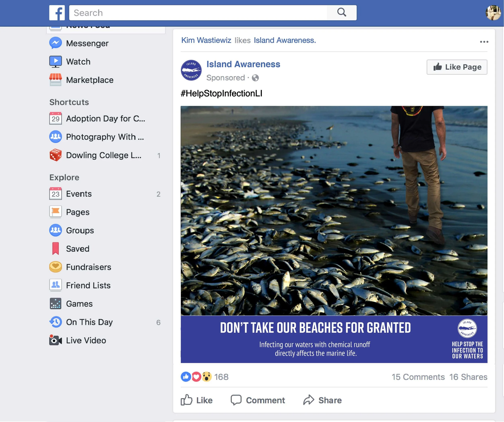Open Facebook Watch
The height and width of the screenshot is (422, 504).
78,61
